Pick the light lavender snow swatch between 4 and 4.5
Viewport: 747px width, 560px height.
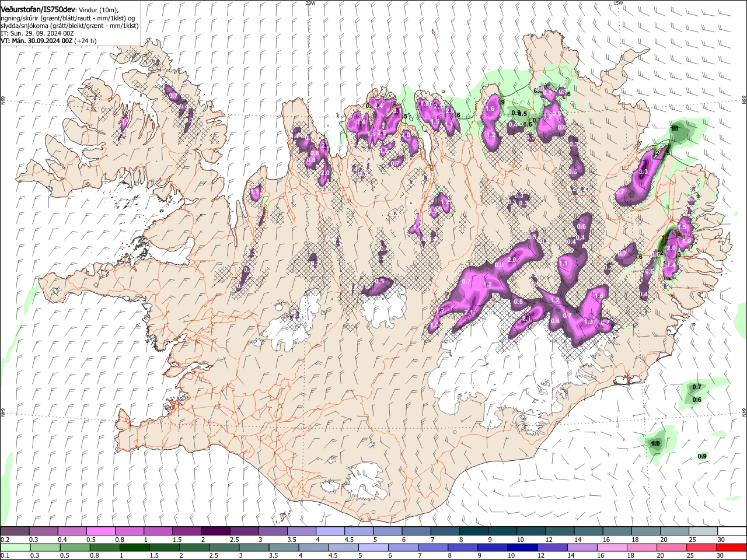pyautogui.click(x=330, y=531)
